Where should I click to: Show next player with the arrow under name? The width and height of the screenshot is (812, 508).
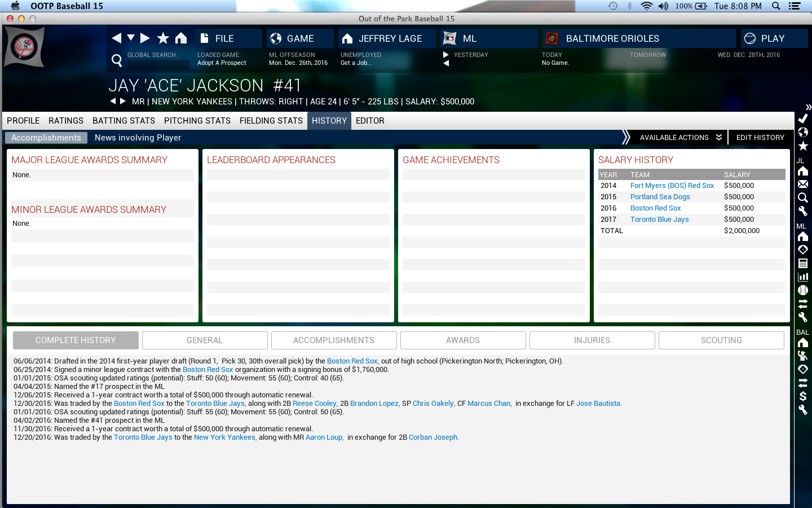tap(122, 101)
